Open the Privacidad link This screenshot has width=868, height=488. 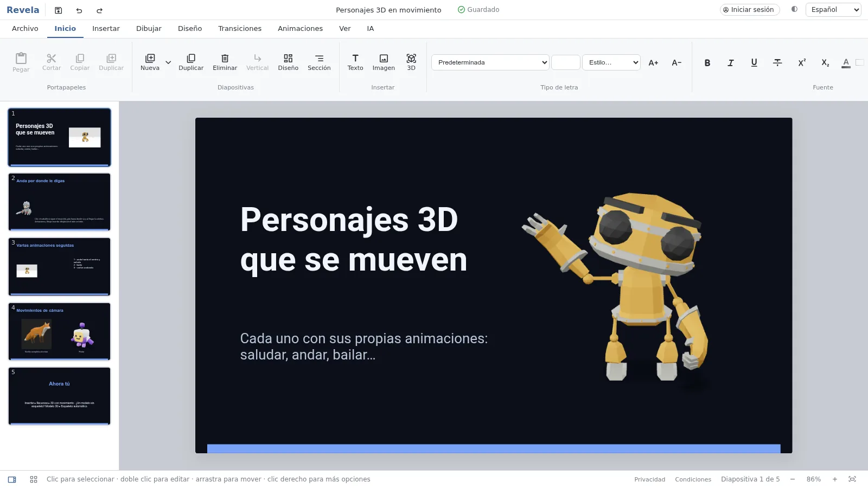click(x=649, y=479)
